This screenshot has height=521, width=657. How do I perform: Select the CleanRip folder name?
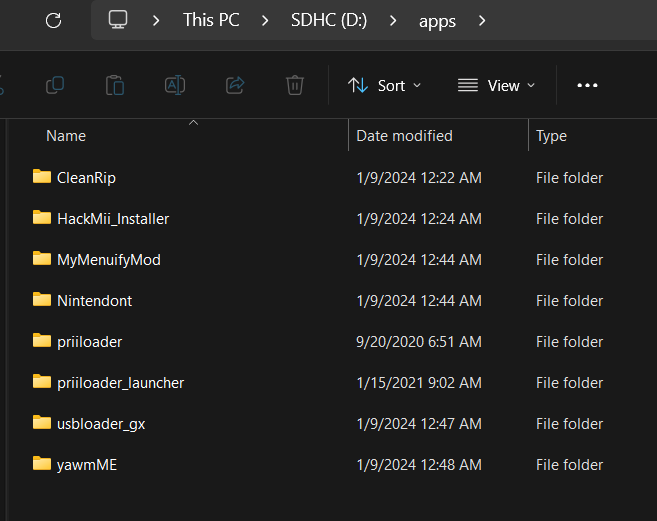point(86,178)
